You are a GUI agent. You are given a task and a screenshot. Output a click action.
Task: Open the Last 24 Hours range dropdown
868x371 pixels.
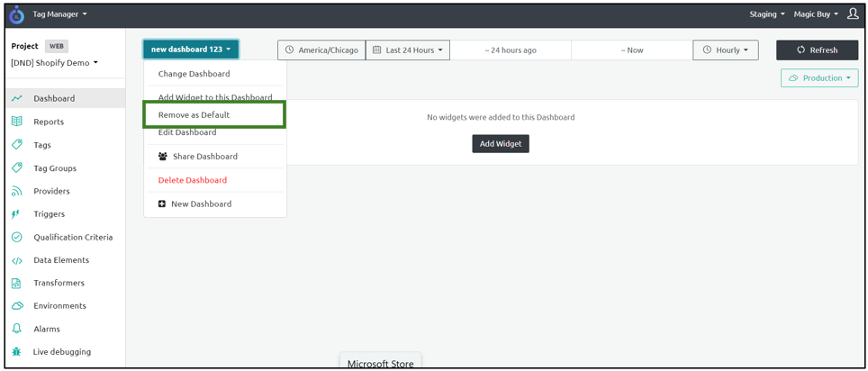click(408, 50)
